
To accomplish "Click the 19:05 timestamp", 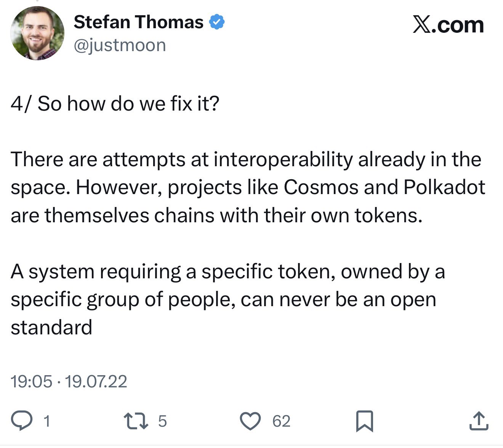I will (x=31, y=381).
